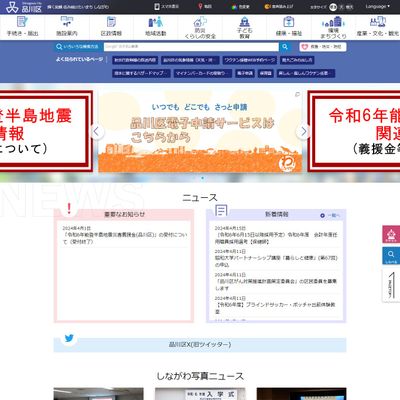Image resolution: width=400 pixels, height=400 pixels.
Task: Open the 産業・文化・観光 menu
Action: point(378,26)
